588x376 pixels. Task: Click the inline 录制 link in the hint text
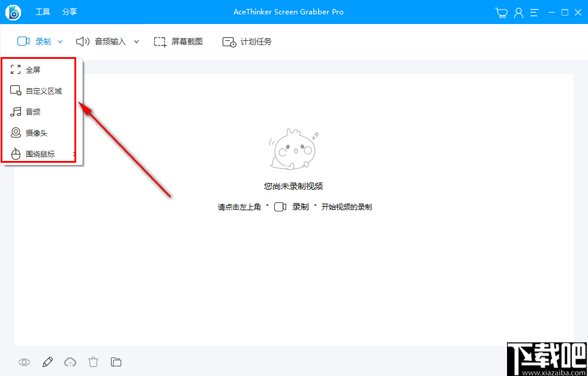click(x=301, y=206)
